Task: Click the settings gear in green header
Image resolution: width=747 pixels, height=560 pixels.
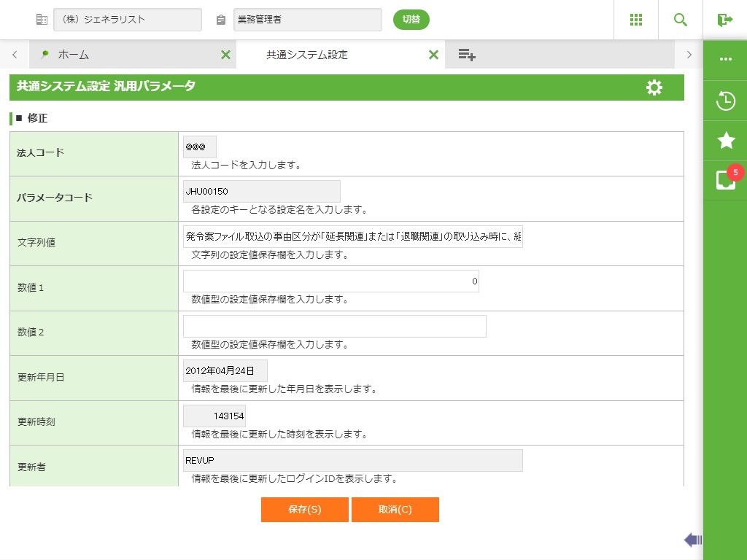Action: tap(654, 87)
